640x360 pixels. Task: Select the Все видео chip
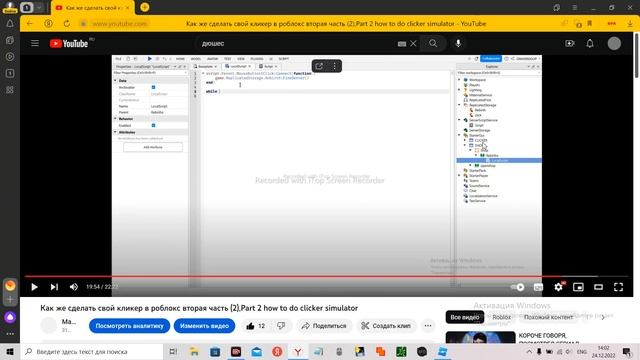464,317
